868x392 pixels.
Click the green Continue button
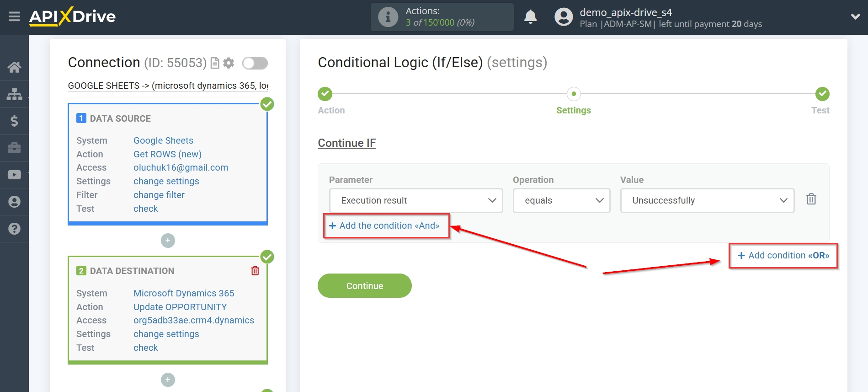point(365,286)
